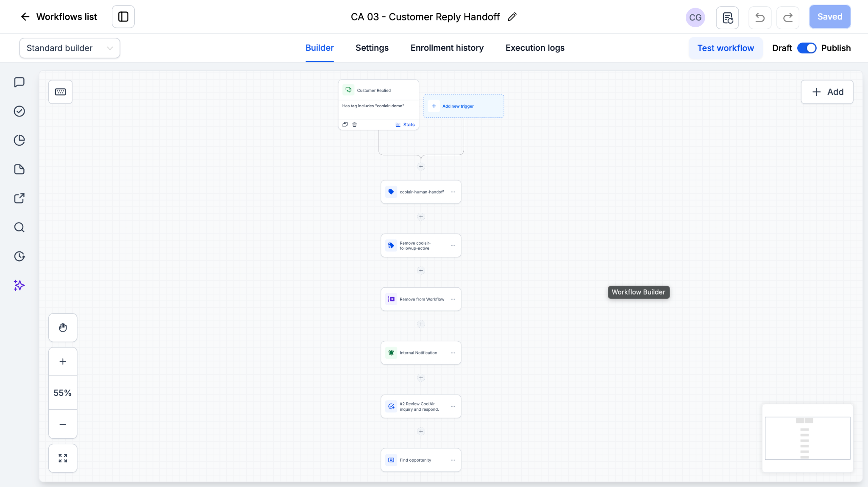Click Add new trigger
868x487 pixels.
tap(464, 106)
